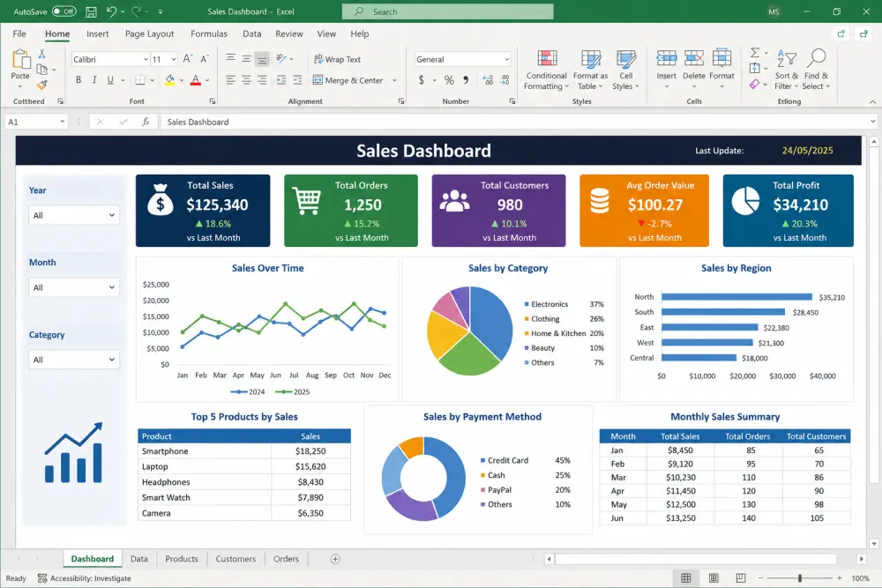Click the Search box in title bar
This screenshot has height=588, width=882.
448,11
